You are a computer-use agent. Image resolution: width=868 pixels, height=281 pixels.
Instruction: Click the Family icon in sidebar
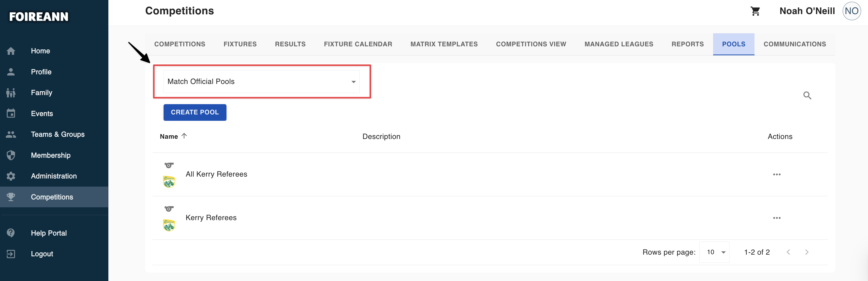click(11, 93)
